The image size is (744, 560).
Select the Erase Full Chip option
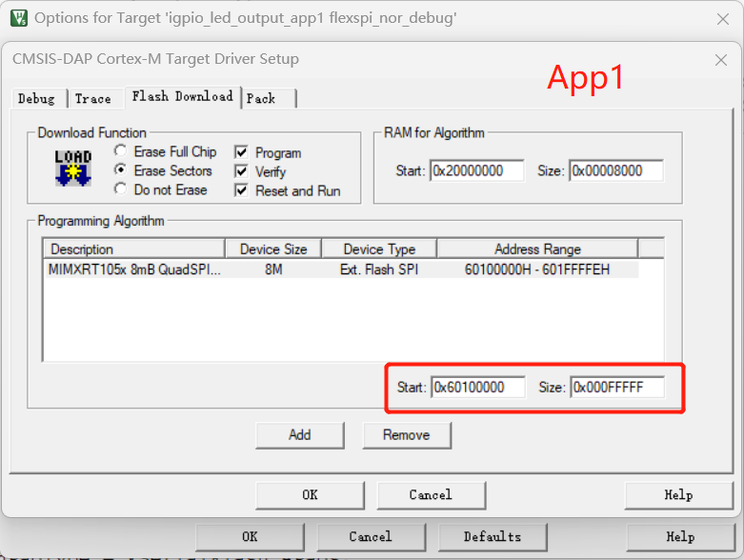(x=120, y=152)
